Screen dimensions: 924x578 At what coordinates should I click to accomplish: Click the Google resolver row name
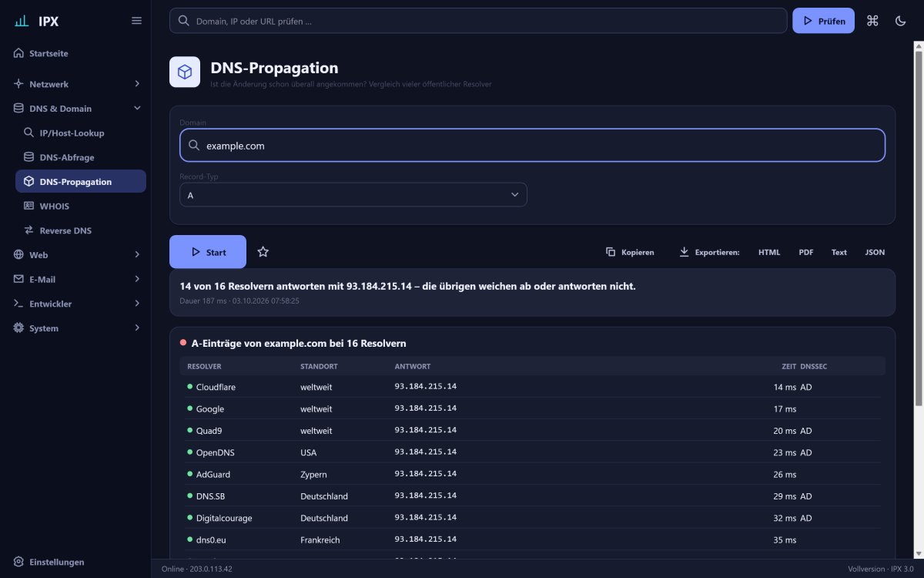(x=210, y=408)
